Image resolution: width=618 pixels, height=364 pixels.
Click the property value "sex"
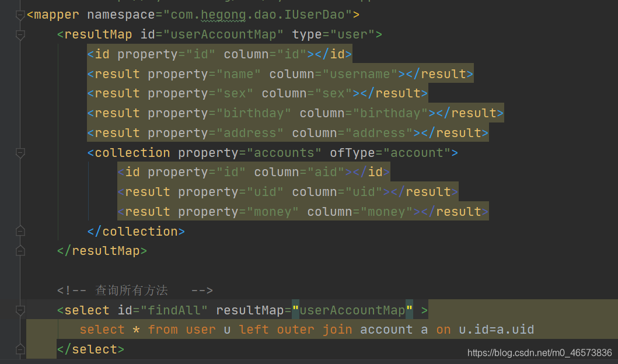[235, 94]
